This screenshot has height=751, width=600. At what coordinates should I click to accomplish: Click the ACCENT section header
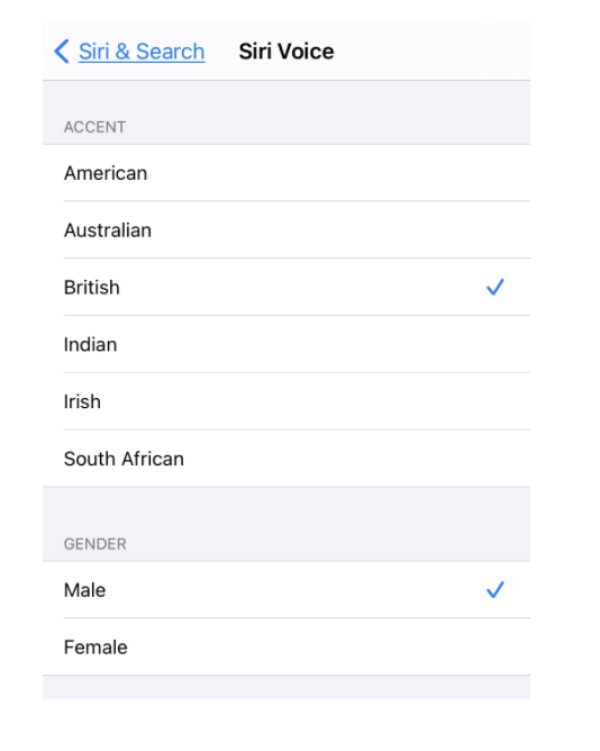tap(95, 127)
